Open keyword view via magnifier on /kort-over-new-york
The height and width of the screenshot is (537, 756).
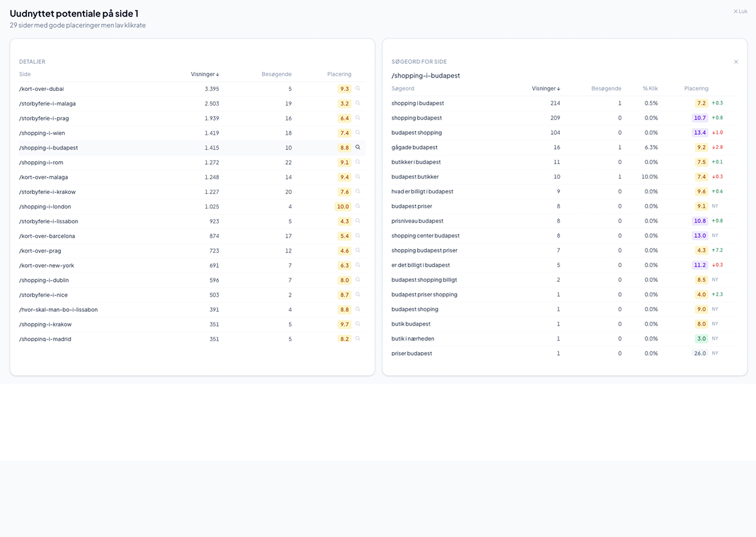tap(357, 265)
